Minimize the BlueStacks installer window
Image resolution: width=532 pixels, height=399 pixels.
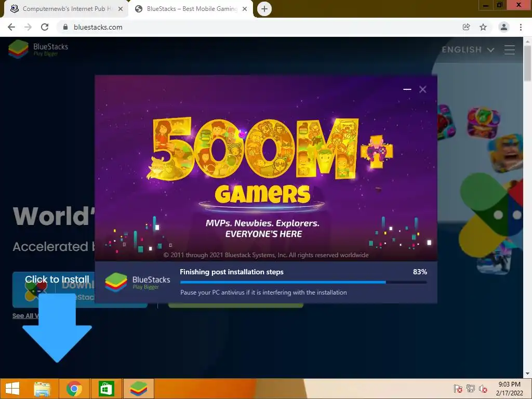click(x=407, y=89)
